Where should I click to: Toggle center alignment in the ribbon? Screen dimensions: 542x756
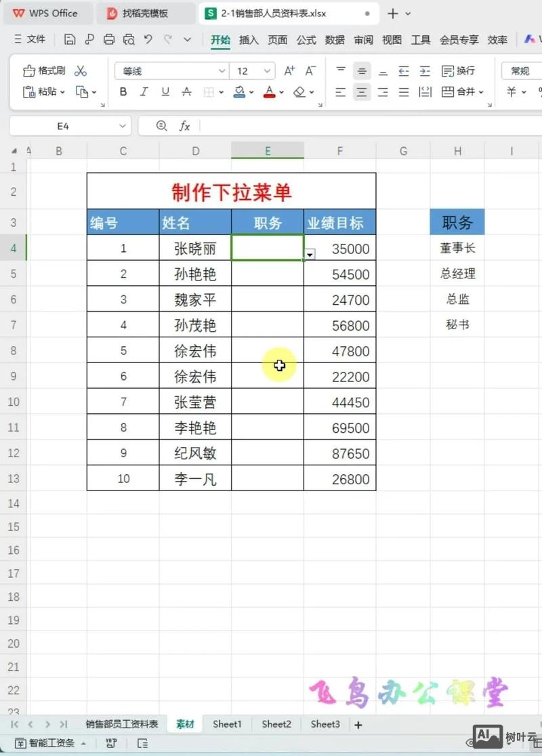click(362, 92)
